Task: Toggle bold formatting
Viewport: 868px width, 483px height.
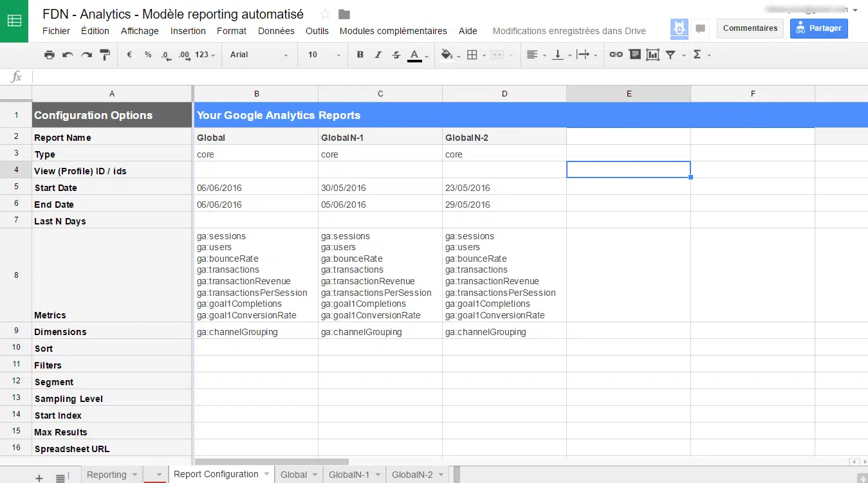Action: 360,55
